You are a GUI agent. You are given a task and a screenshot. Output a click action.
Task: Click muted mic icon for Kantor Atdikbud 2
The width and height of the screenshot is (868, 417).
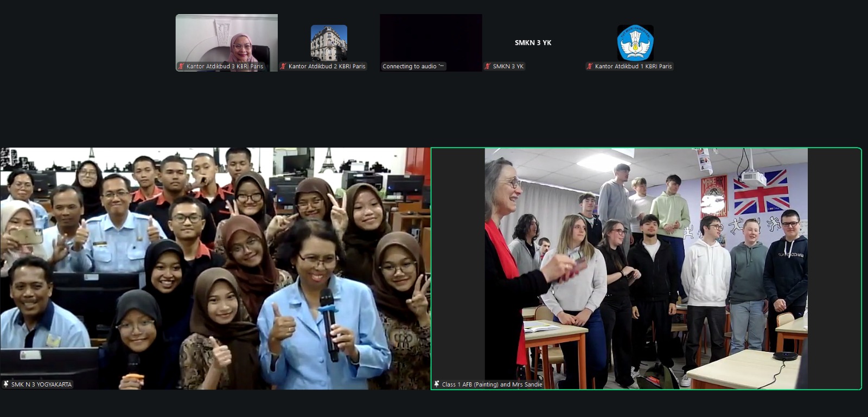coord(283,66)
